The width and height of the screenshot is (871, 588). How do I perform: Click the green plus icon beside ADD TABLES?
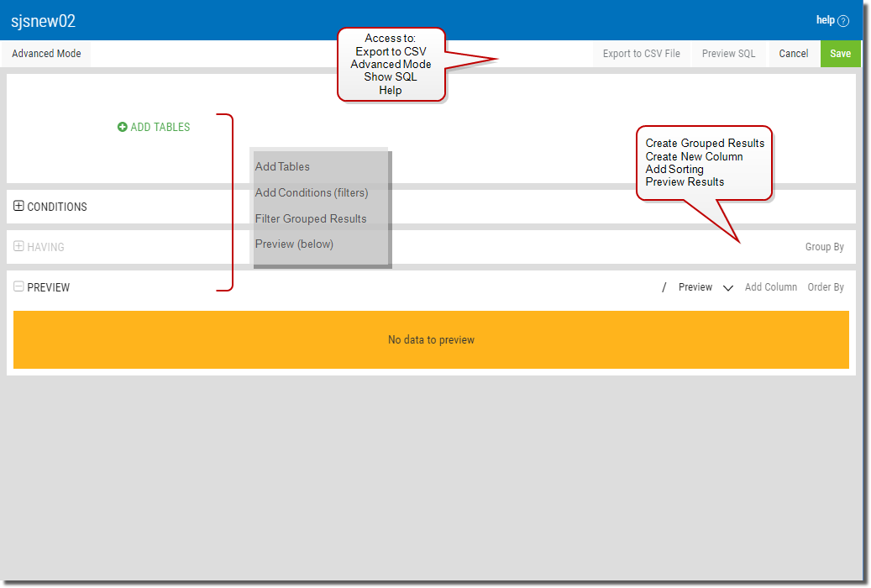tap(123, 128)
